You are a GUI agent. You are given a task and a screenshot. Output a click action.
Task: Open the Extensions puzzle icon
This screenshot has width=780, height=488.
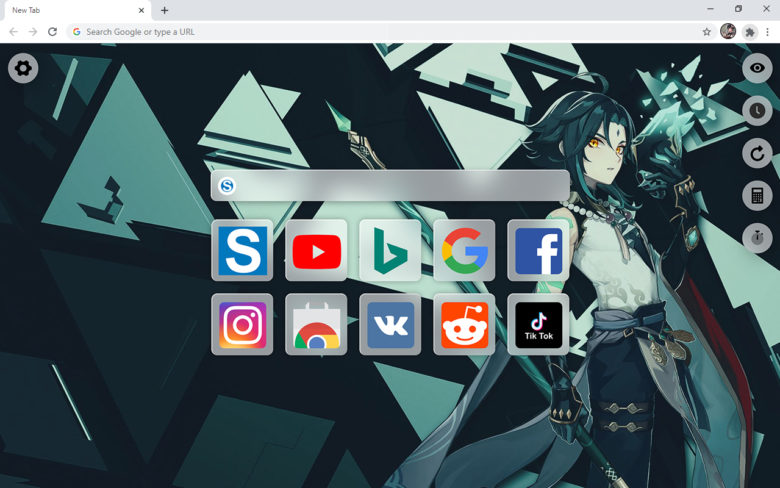(749, 32)
